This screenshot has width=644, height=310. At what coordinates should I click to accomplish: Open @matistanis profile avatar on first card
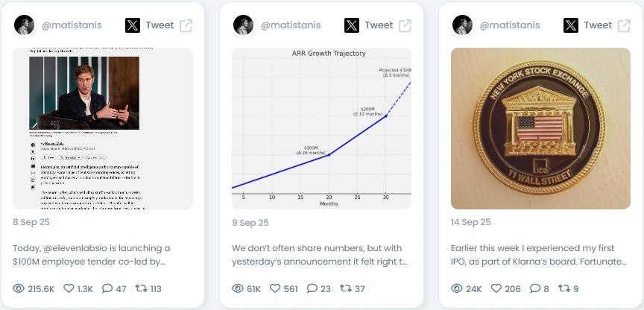pyautogui.click(x=25, y=25)
